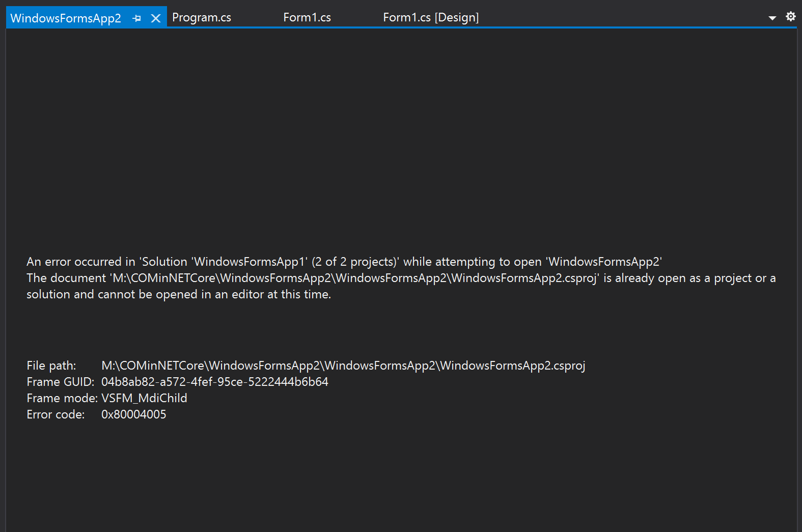
Task: Click the error code 0x80004005
Action: pyautogui.click(x=134, y=414)
